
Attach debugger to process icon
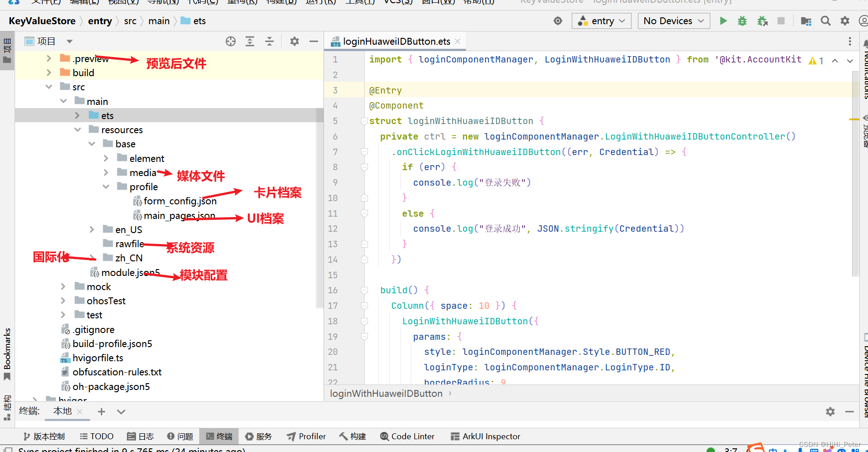tap(762, 21)
